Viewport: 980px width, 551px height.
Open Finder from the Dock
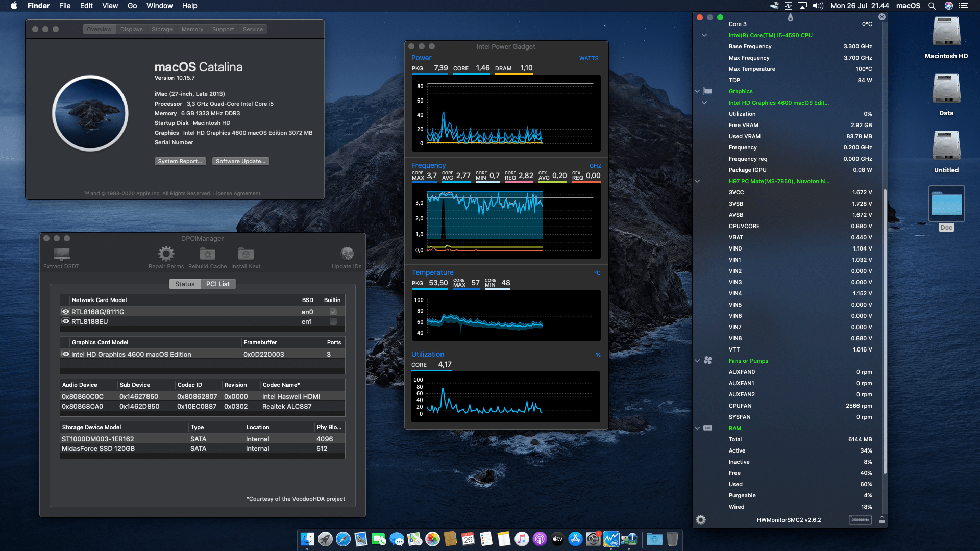[308, 539]
